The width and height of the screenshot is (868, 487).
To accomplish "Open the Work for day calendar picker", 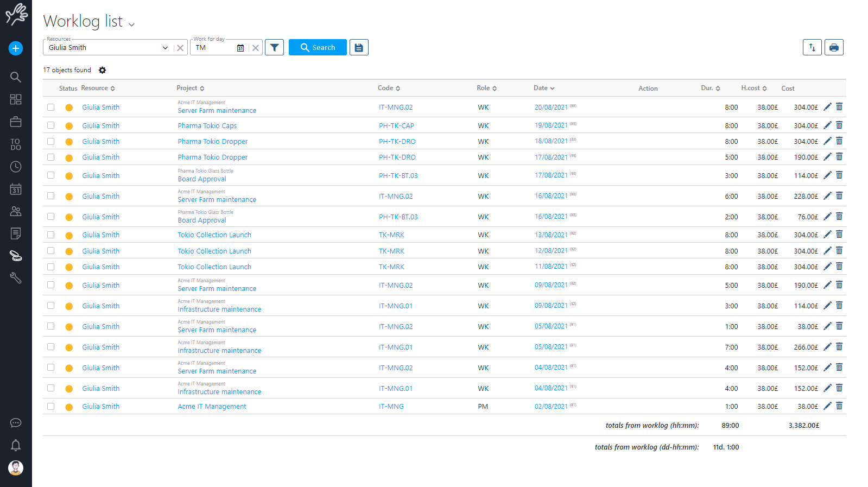I will click(x=240, y=48).
